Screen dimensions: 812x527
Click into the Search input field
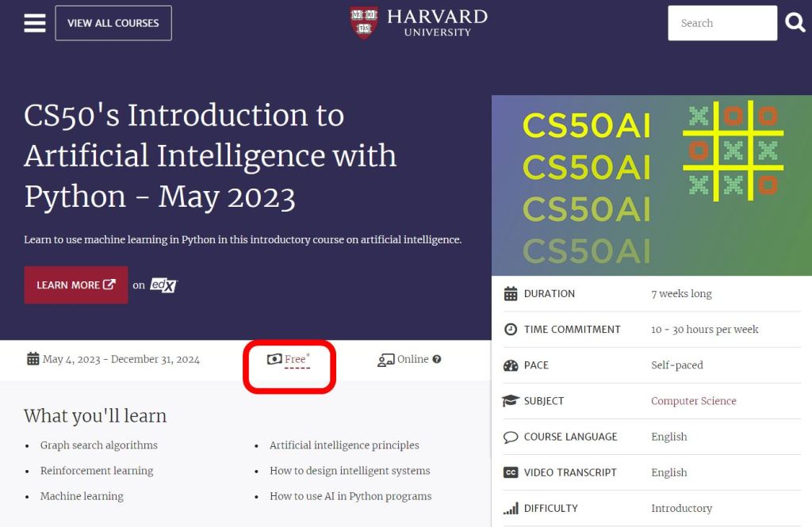[x=722, y=23]
